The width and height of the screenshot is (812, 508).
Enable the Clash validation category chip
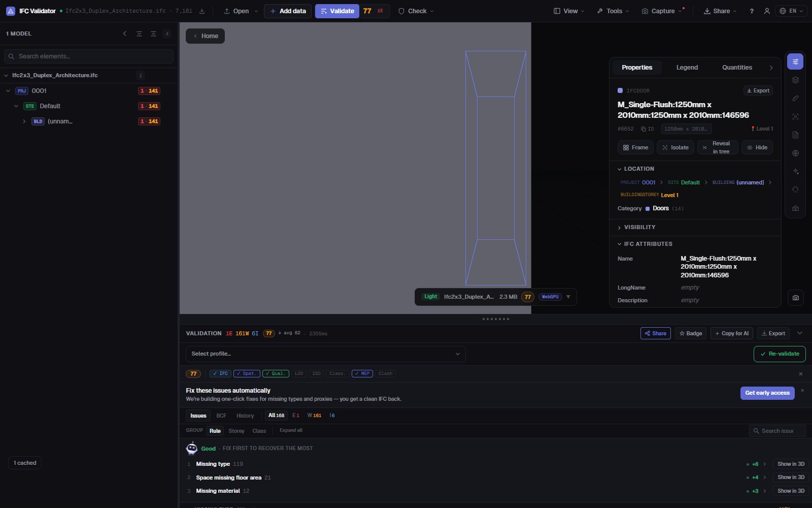[x=385, y=373]
